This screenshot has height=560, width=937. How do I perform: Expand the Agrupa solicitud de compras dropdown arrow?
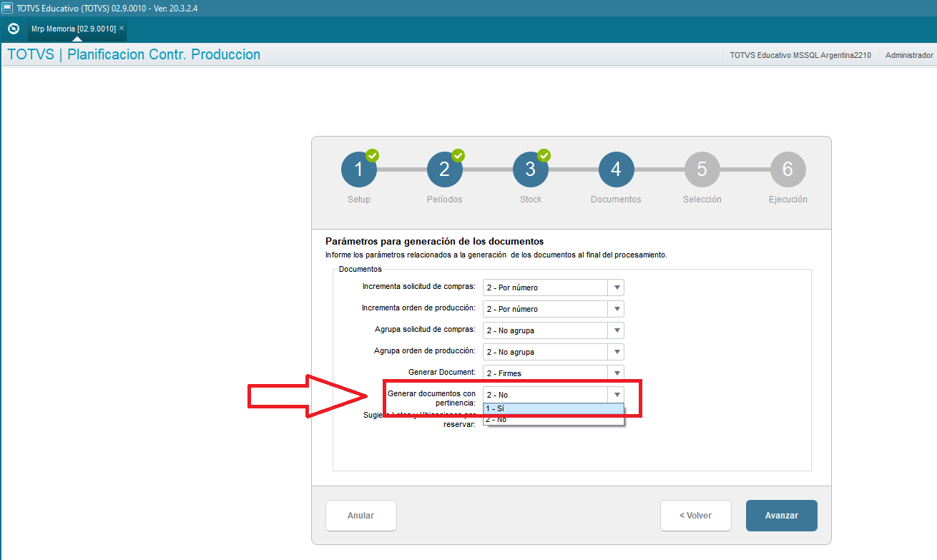[x=616, y=330]
